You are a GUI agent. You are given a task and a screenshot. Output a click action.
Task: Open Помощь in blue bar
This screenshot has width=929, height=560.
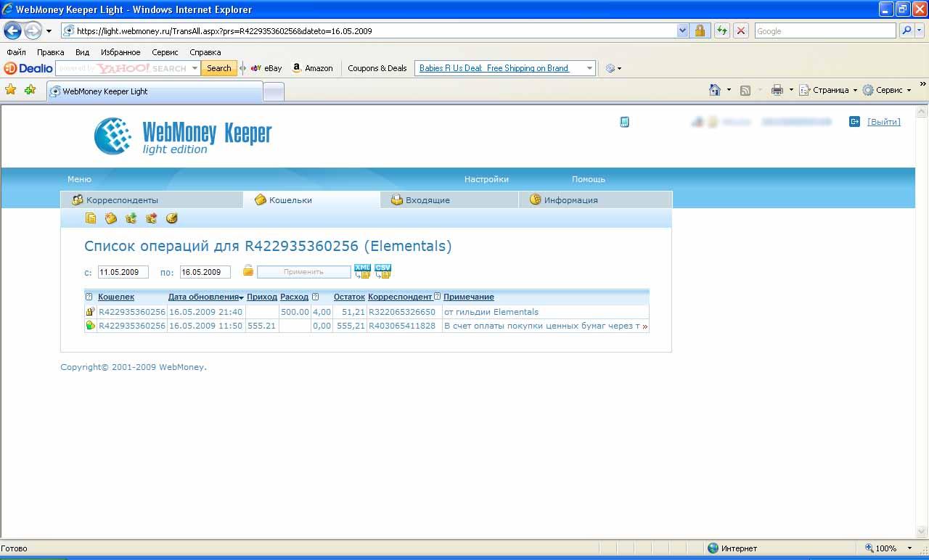(x=588, y=179)
